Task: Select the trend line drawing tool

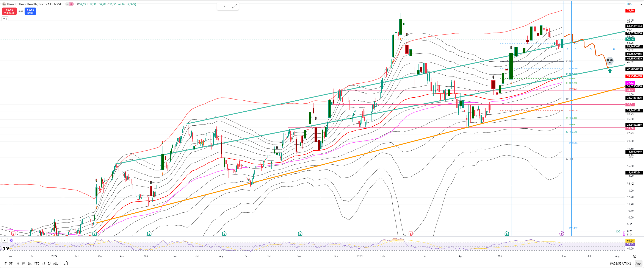Action: [235, 6]
